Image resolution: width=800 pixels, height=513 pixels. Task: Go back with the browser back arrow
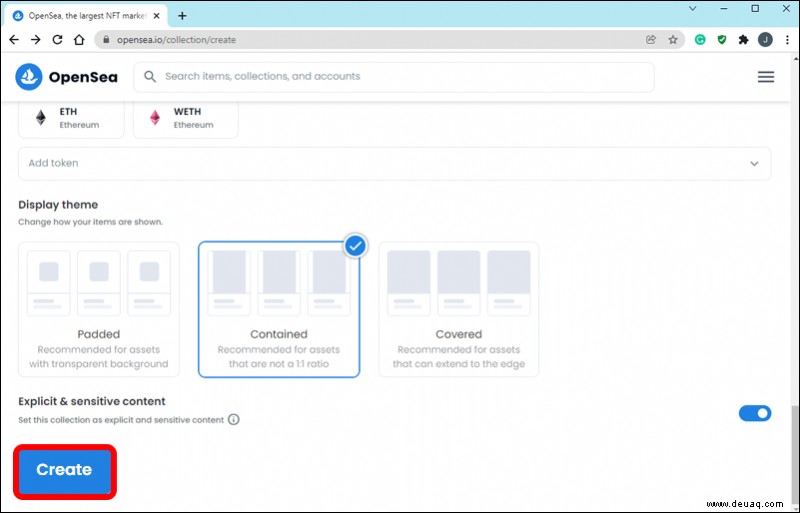point(14,40)
